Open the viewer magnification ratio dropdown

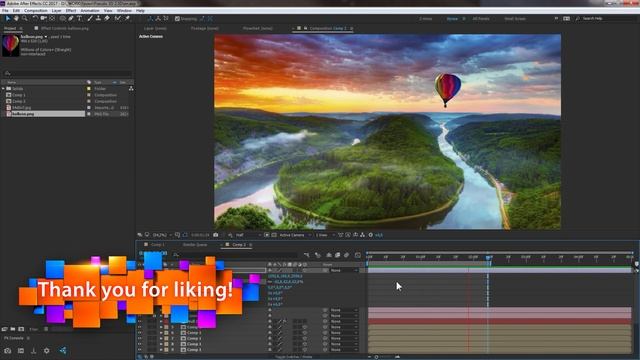point(162,235)
